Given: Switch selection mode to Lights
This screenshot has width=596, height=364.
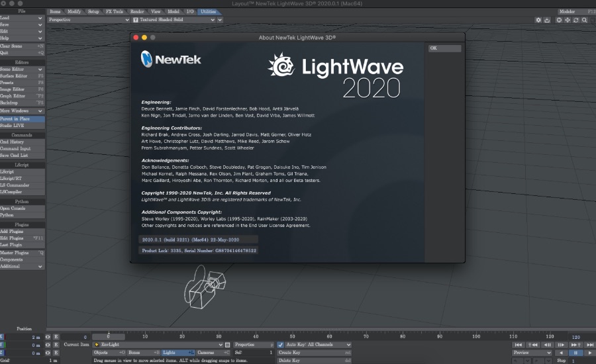Looking at the screenshot, I should click(178, 353).
